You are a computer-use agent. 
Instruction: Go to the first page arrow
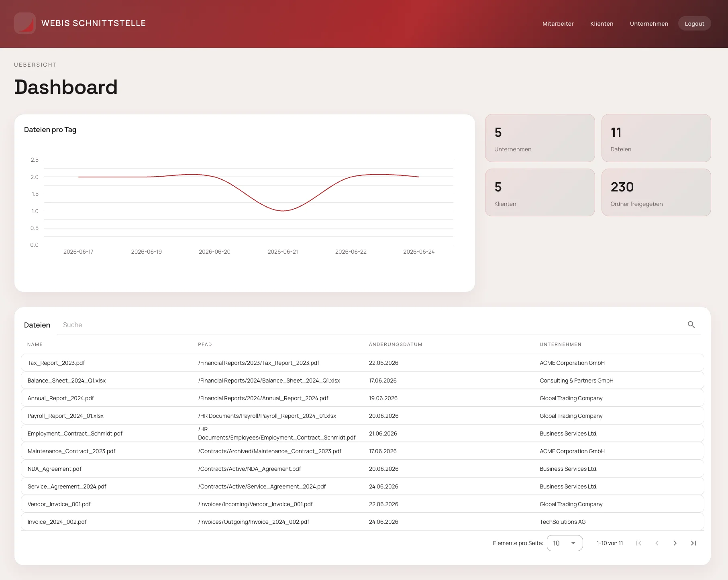[638, 543]
